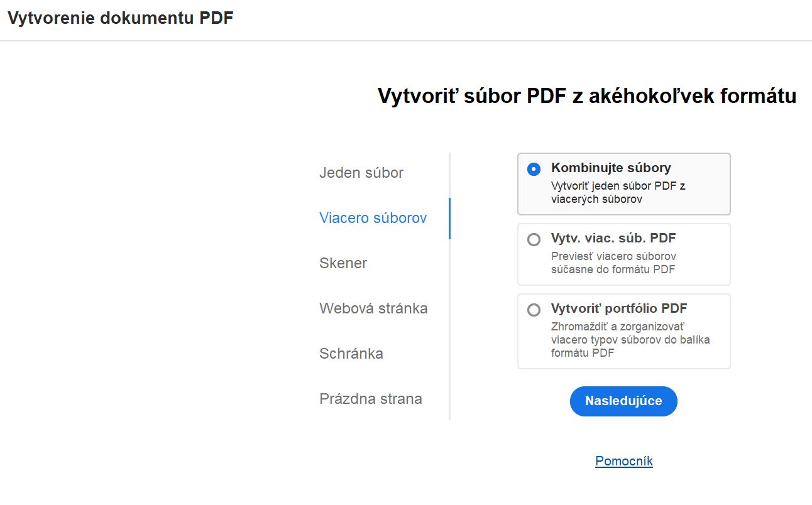Click the multiple files conversion card
Screen dimensions: 812x505
click(623, 254)
